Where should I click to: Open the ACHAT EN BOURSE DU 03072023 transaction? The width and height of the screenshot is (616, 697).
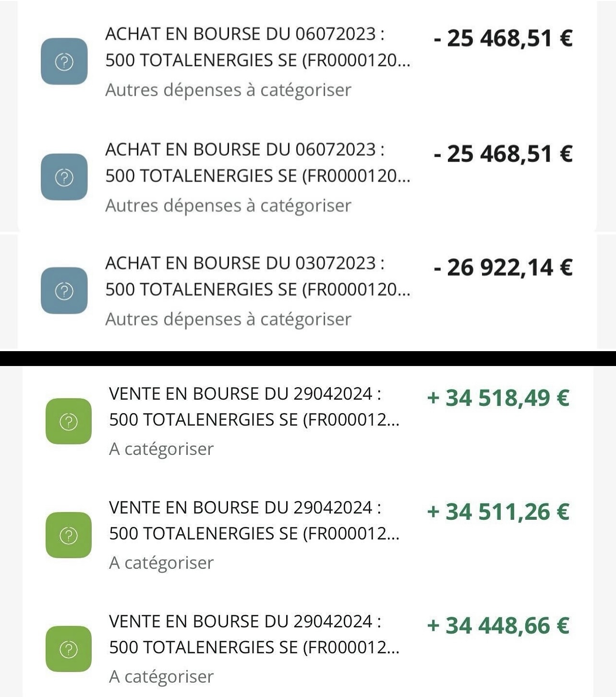click(307, 291)
